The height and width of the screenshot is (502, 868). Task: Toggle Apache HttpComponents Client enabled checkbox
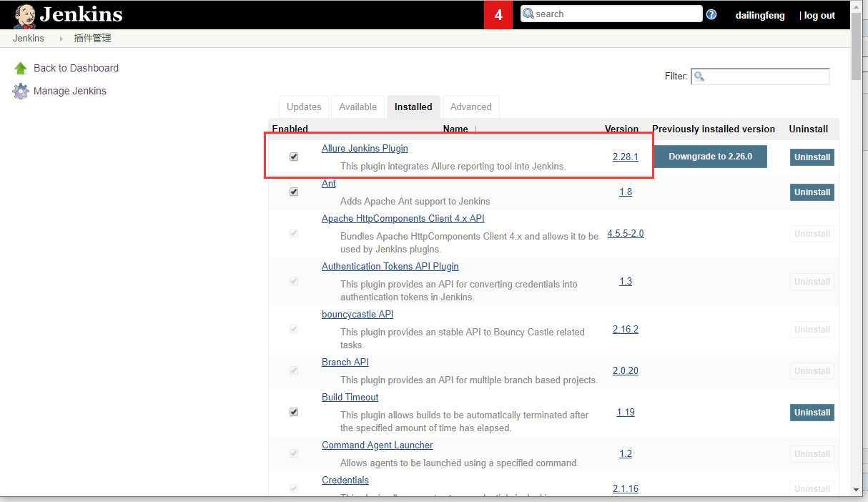click(x=293, y=233)
